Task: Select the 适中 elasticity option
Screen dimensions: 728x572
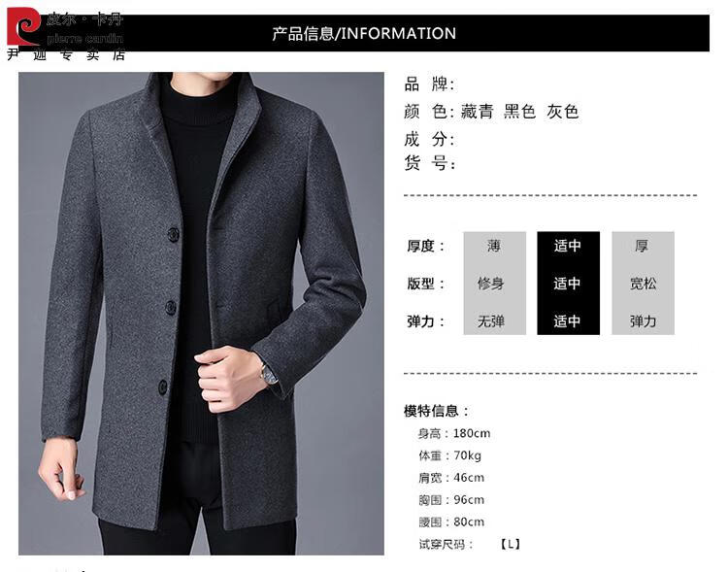Action: click(568, 321)
